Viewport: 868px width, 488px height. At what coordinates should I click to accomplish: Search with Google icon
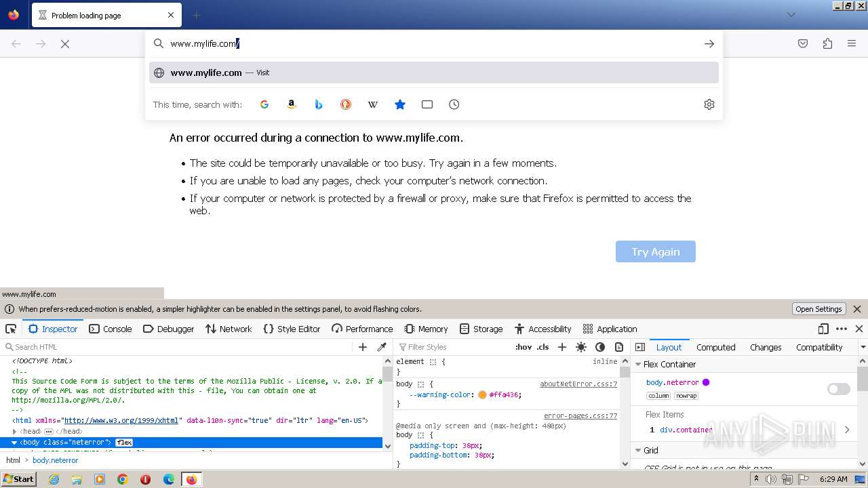(x=264, y=104)
